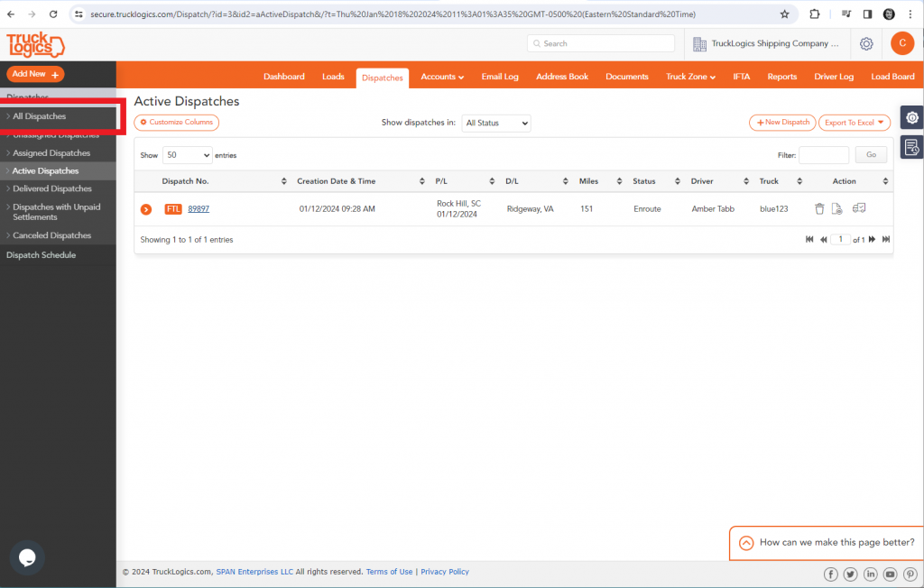Image resolution: width=924 pixels, height=588 pixels.
Task: Sort by P/L column
Action: click(x=492, y=181)
